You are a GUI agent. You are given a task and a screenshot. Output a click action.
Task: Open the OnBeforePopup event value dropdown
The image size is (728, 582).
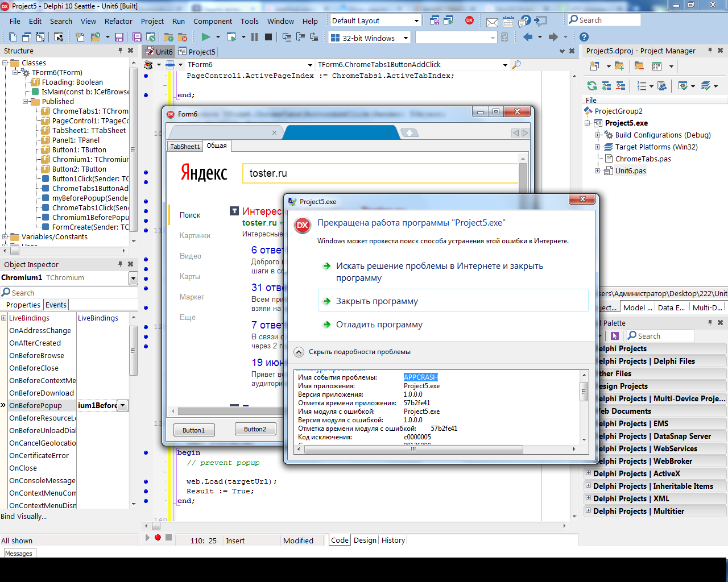pos(123,405)
